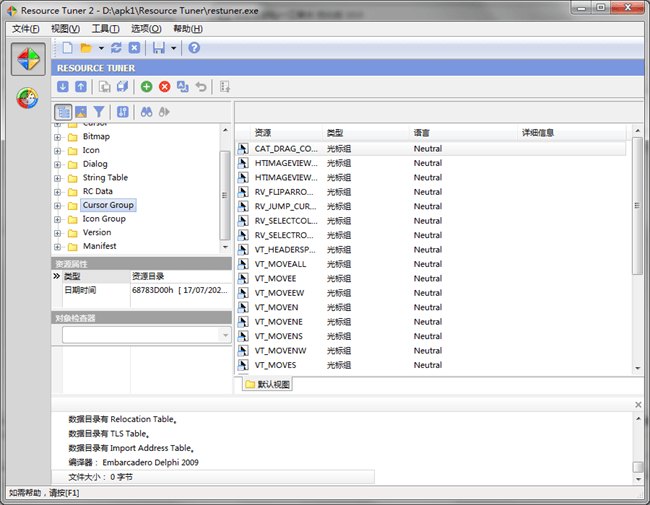This screenshot has height=505, width=650.
Task: Click the binoculars find icon
Action: (x=146, y=112)
